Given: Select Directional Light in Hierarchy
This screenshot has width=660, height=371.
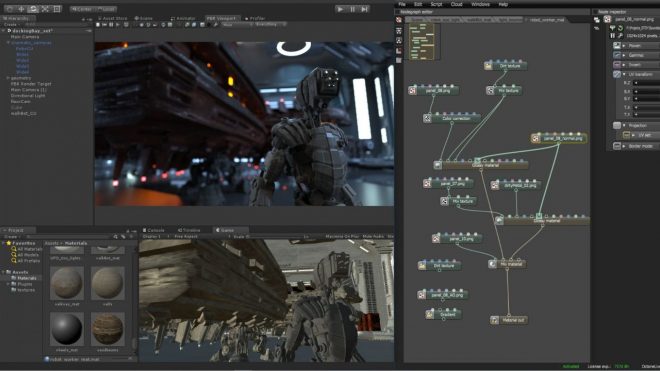Looking at the screenshot, I should point(28,96).
